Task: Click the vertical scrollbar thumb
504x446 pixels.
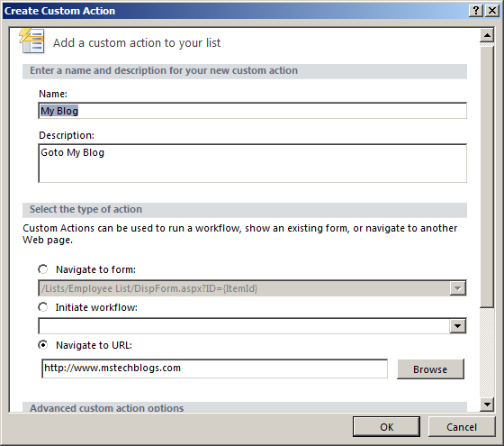Action: (487, 176)
